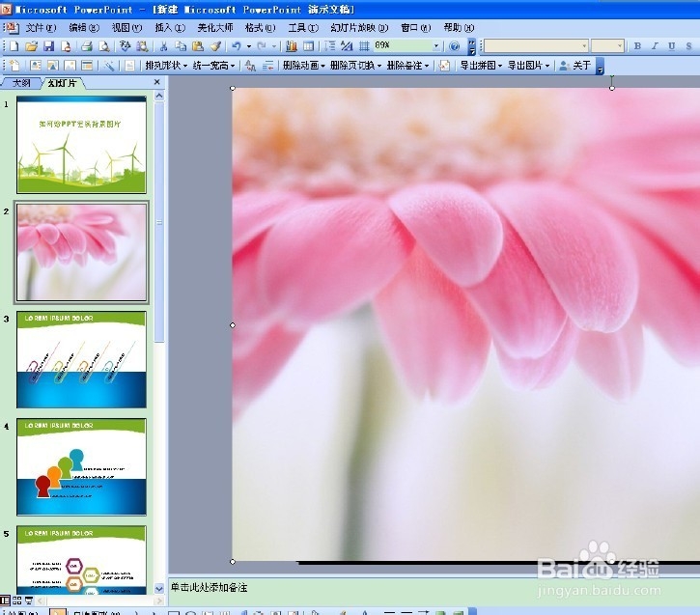Click the Print icon

coord(87,46)
